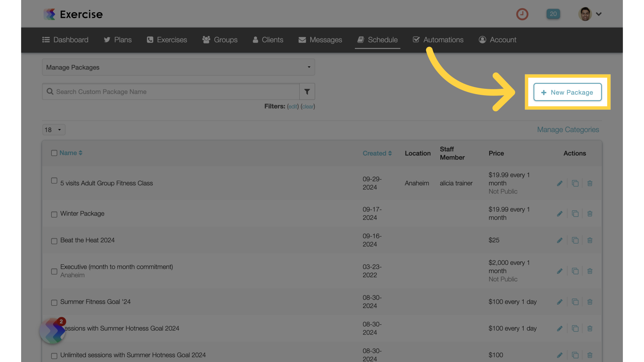Click the filter funnel icon
The height and width of the screenshot is (362, 644).
[307, 92]
